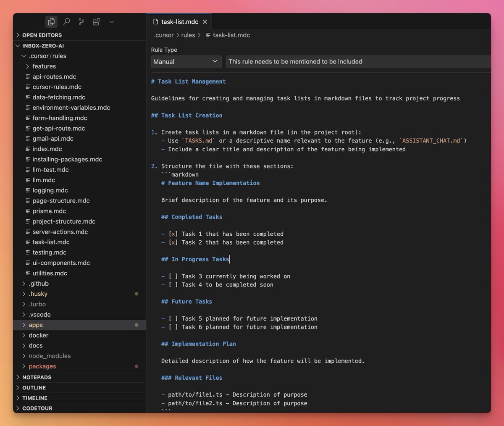Expand the NOTEPADS section
Image resolution: width=504 pixels, height=426 pixels.
pyautogui.click(x=80, y=377)
